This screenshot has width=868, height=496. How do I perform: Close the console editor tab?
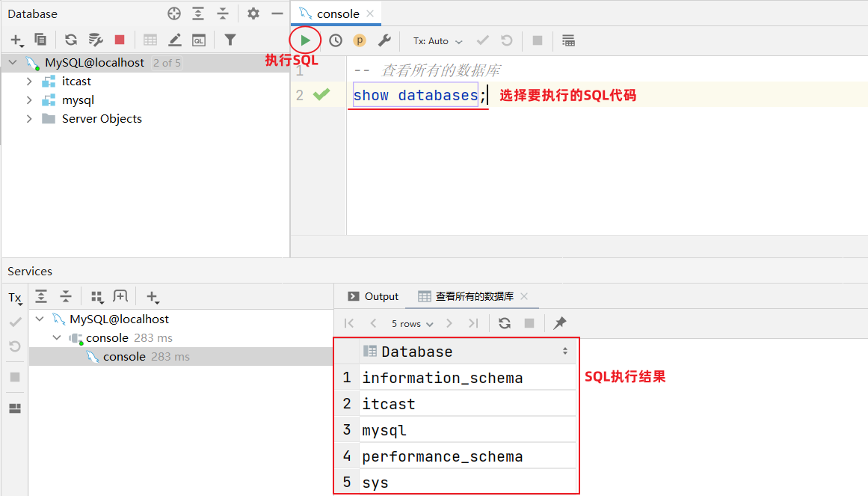click(370, 14)
